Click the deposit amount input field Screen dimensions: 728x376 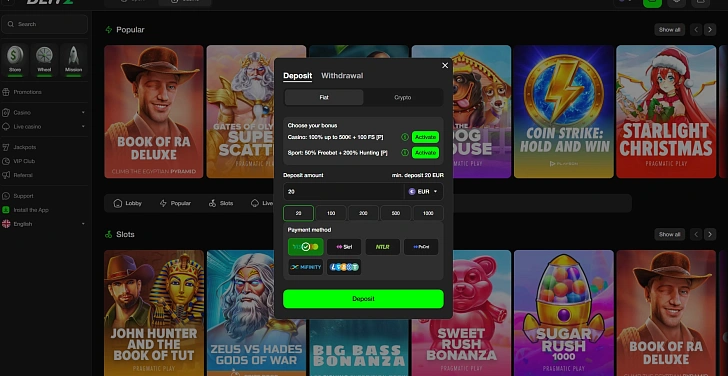tap(344, 191)
